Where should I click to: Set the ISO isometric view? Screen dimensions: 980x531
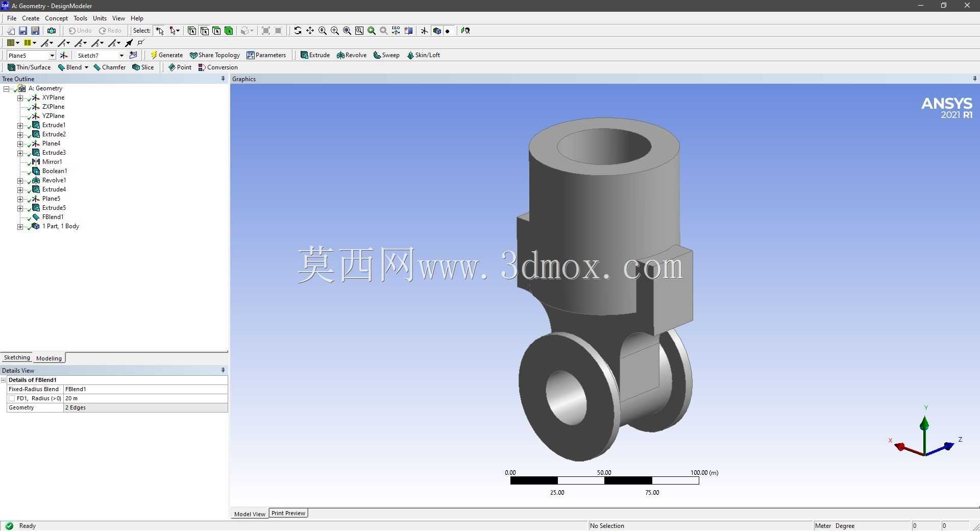[x=396, y=31]
